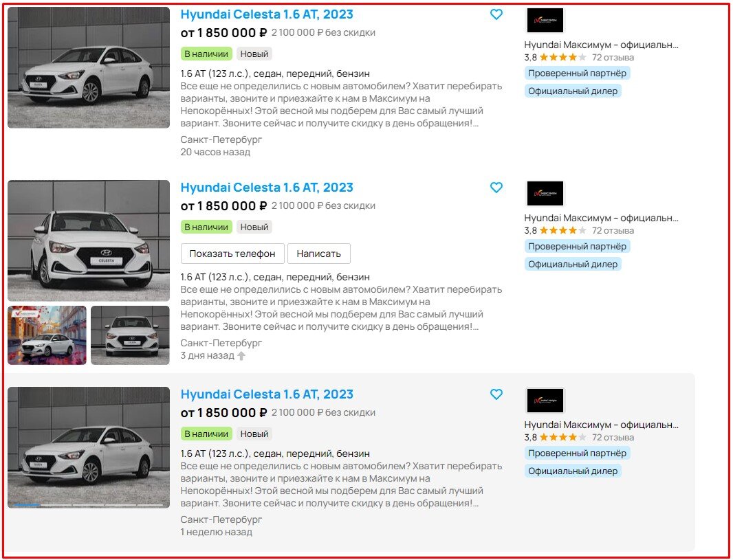The image size is (733, 560).
Task: Click 'Официальный дилер' badge in the third listing
Action: (x=573, y=471)
